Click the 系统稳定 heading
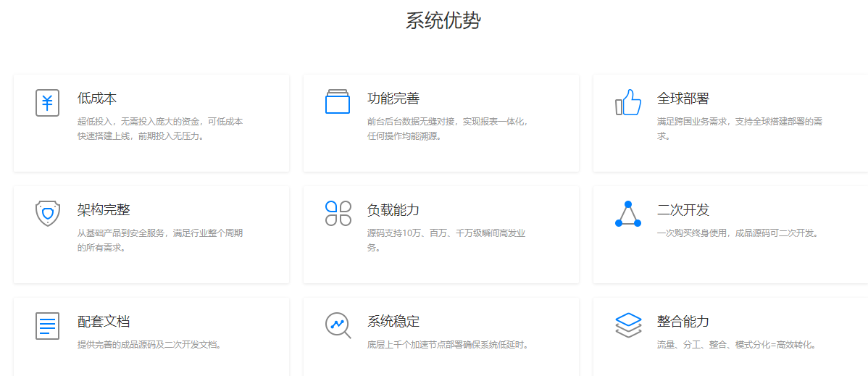The image size is (868, 376). (393, 322)
